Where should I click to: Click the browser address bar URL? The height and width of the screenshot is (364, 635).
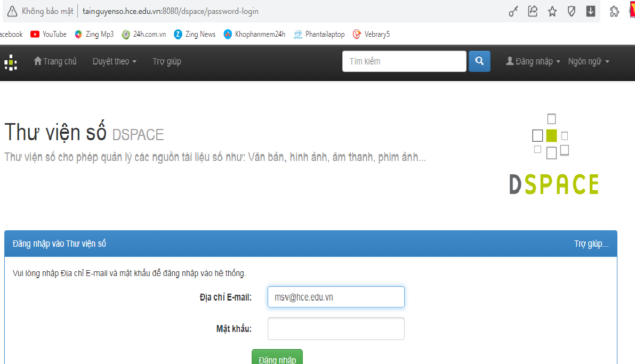pos(171,11)
